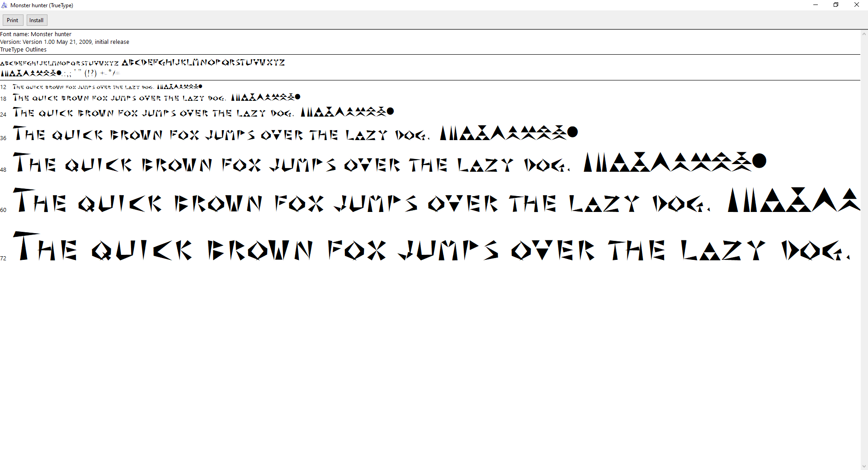The height and width of the screenshot is (470, 868).
Task: Click the font viewer application icon in title bar
Action: [4, 5]
